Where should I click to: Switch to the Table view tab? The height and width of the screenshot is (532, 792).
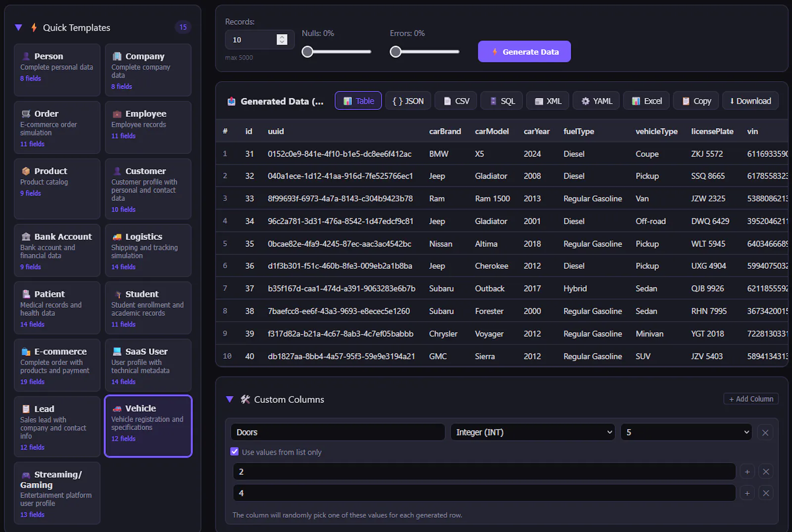point(358,101)
